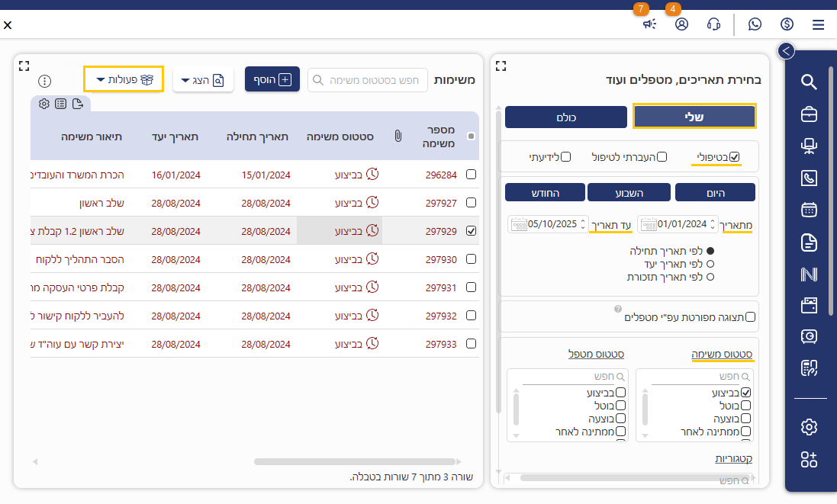Open announcements megaphone with badge 7
Image resolution: width=837 pixels, height=504 pixels.
pos(649,24)
